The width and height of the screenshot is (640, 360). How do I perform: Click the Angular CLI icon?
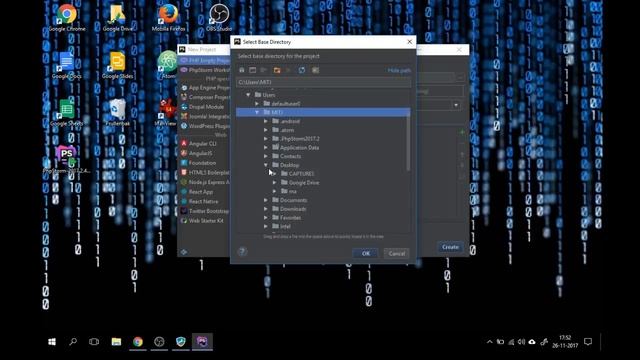click(184, 144)
